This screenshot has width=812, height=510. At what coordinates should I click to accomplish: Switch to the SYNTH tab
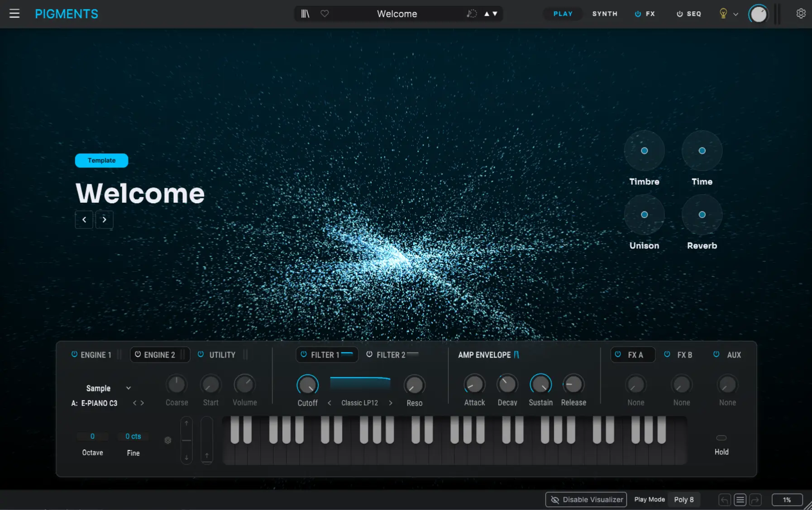(x=605, y=14)
